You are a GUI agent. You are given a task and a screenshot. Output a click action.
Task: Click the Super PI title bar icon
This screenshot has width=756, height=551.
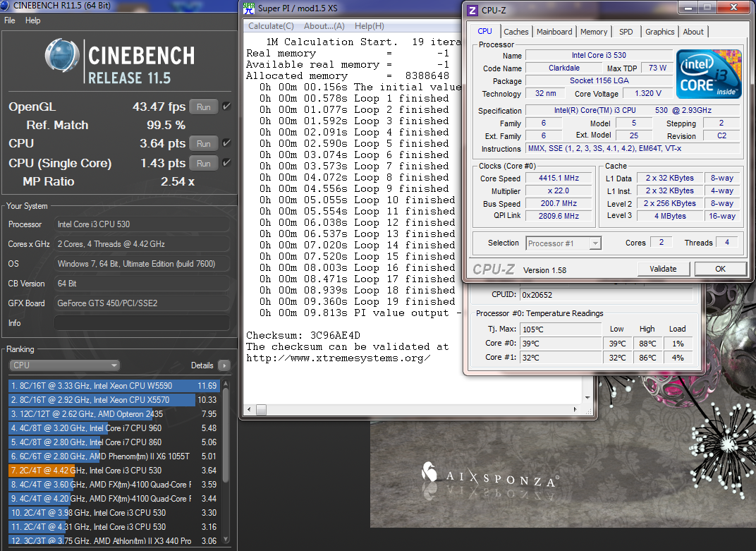tap(249, 8)
